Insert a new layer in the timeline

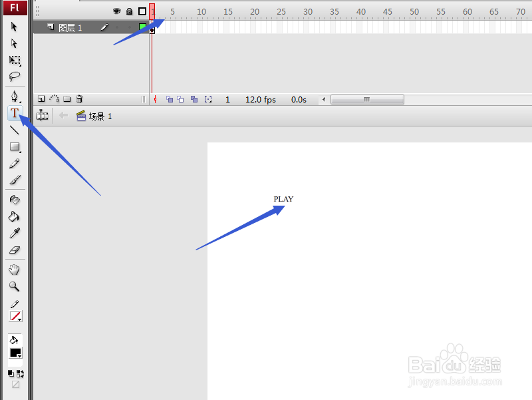40,99
